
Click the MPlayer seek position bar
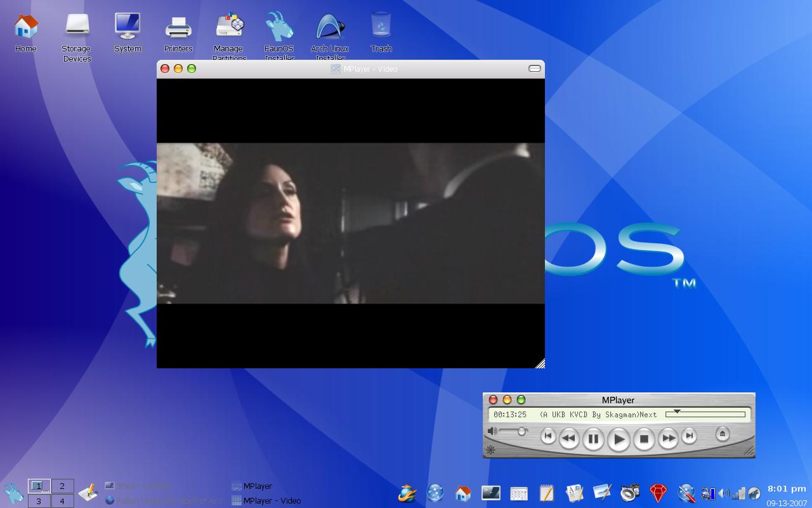point(705,415)
